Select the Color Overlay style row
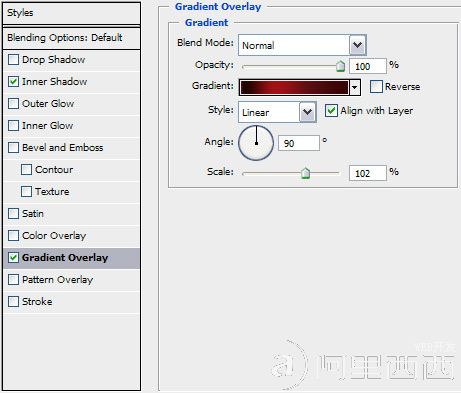The image size is (461, 393). pos(71,236)
